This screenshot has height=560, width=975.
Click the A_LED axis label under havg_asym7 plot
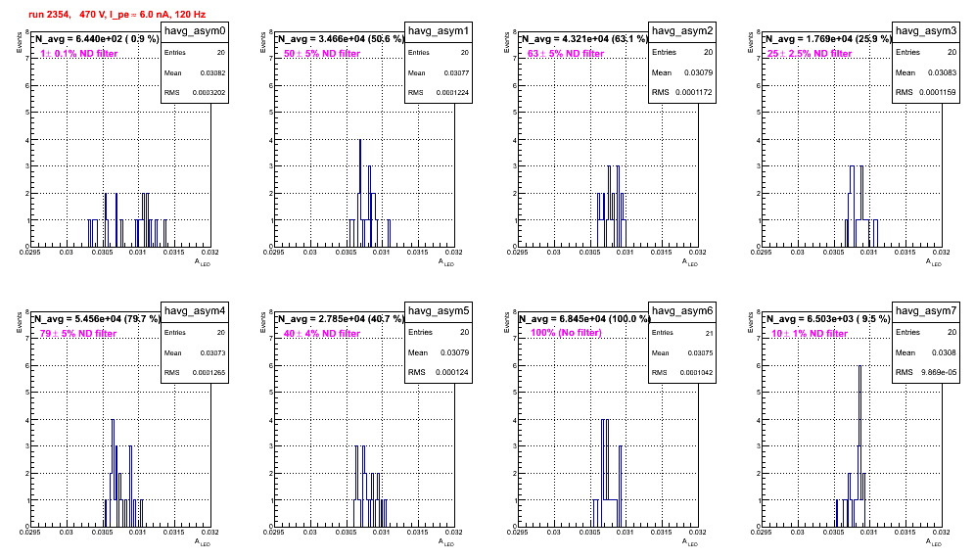click(934, 542)
